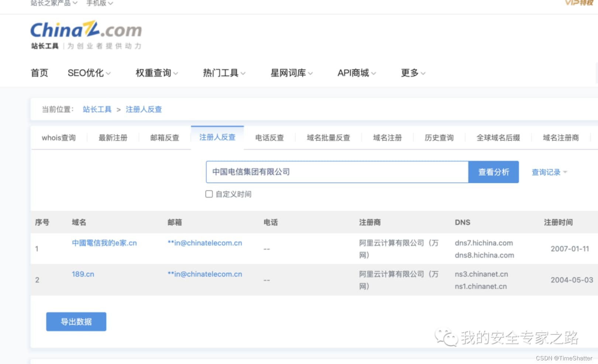Open the 站长之家产品 dropdown
This screenshot has width=598, height=364.
(54, 3)
